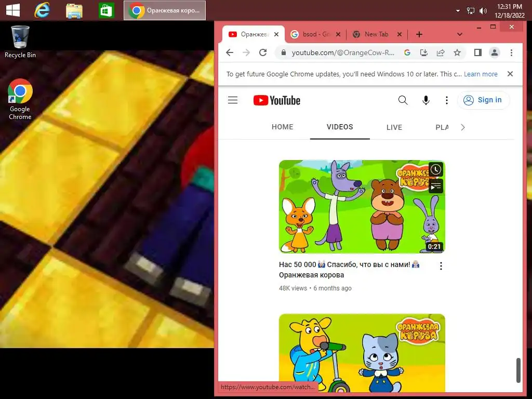Select the channel VIDEOS tab
Screen dimensions: 532x399
point(340,127)
